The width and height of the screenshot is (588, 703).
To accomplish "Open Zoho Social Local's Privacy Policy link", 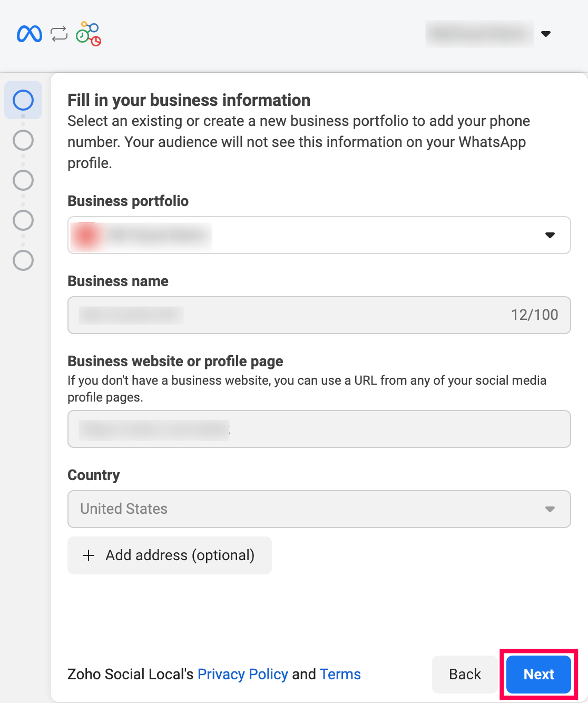I will click(x=242, y=674).
